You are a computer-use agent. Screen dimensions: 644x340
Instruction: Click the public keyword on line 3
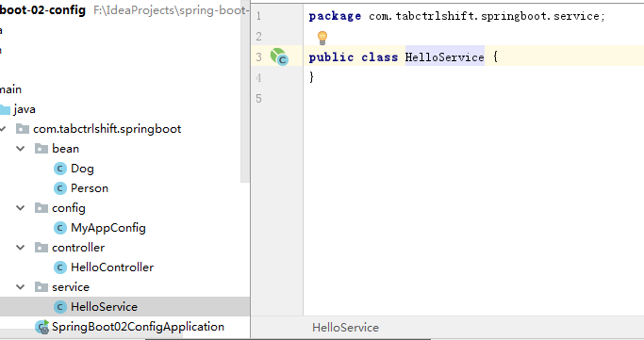[x=331, y=57]
